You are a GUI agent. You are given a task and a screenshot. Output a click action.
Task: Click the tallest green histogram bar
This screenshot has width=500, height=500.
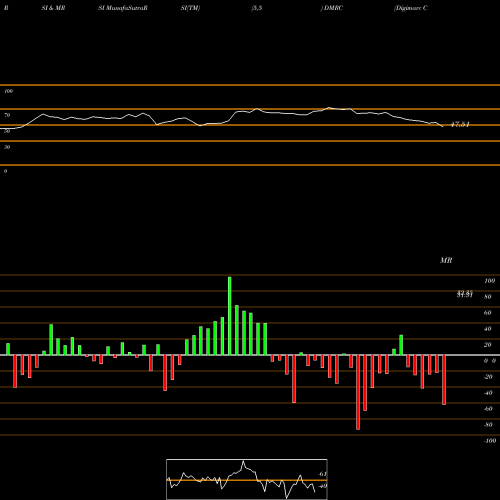(230, 316)
